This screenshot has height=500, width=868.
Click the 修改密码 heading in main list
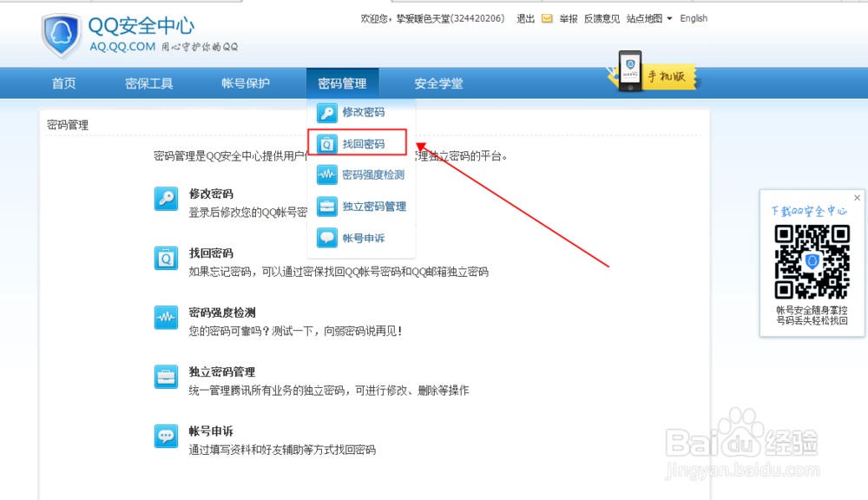(211, 194)
